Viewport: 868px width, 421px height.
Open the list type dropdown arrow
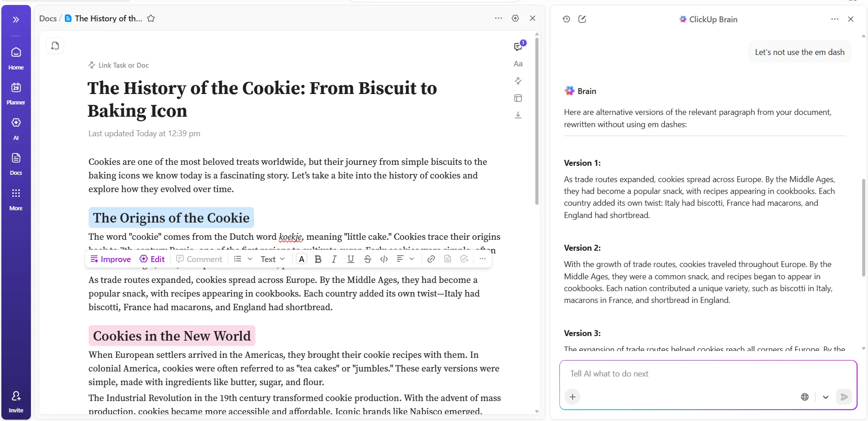pyautogui.click(x=249, y=259)
